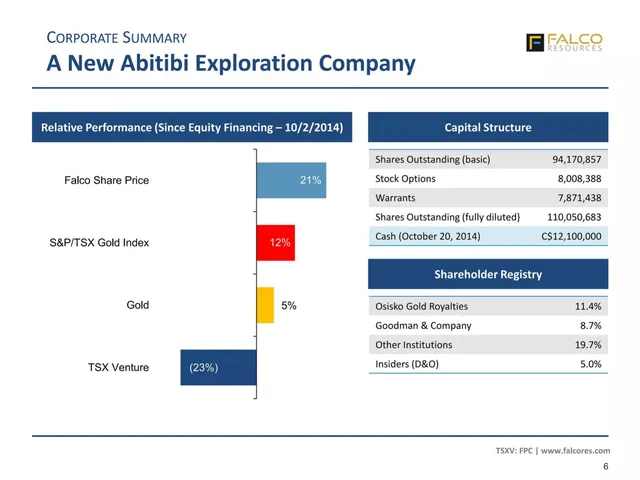Click 'Shares Outstanding (basic)' row label
The image size is (640, 480).
click(433, 159)
